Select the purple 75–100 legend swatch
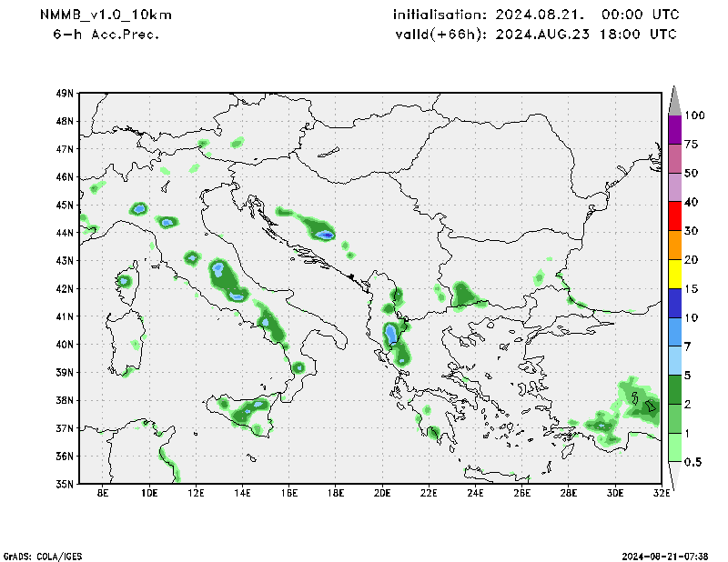 675,130
